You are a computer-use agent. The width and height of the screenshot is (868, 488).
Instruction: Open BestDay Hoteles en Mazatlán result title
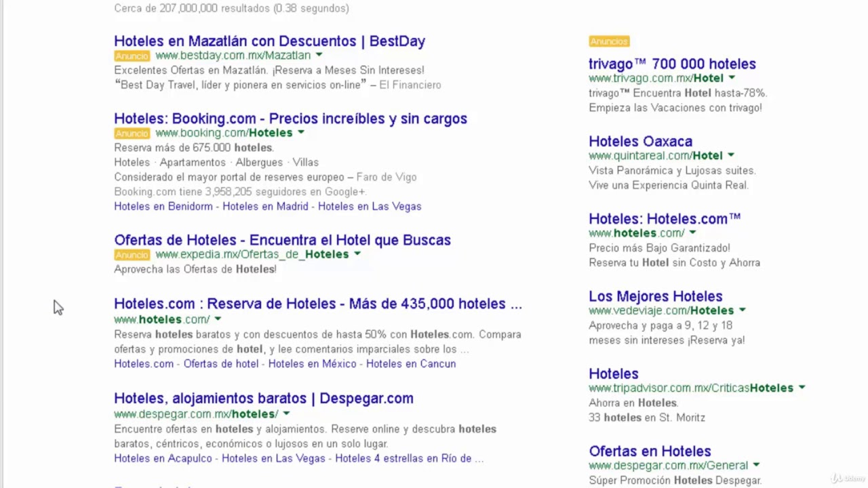[269, 41]
